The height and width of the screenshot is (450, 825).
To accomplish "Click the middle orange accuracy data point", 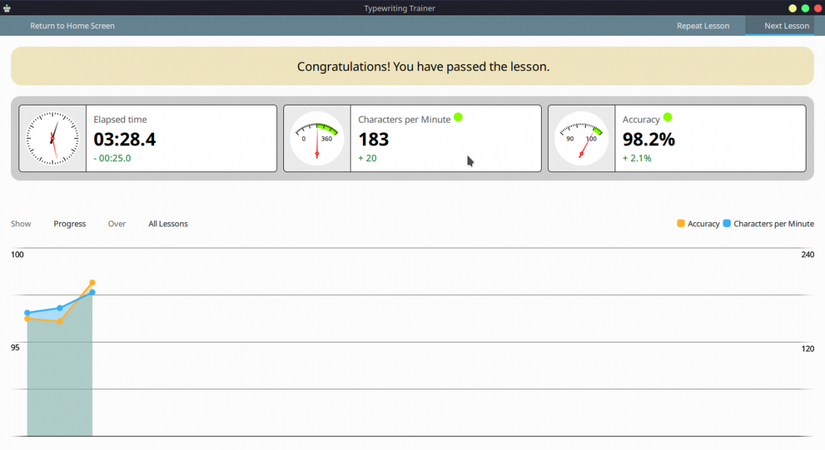I will 59,321.
